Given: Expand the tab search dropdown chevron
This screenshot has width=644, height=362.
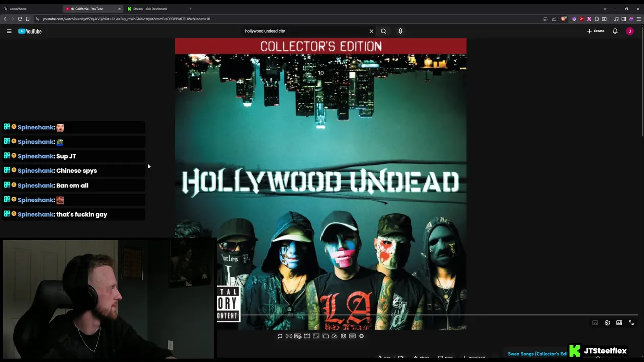Looking at the screenshot, I should coord(605,9).
